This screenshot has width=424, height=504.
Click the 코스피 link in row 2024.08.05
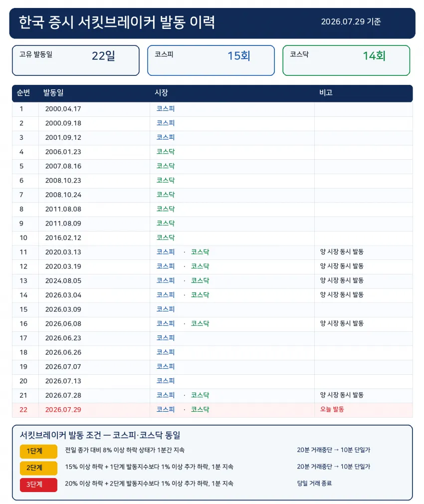(166, 280)
